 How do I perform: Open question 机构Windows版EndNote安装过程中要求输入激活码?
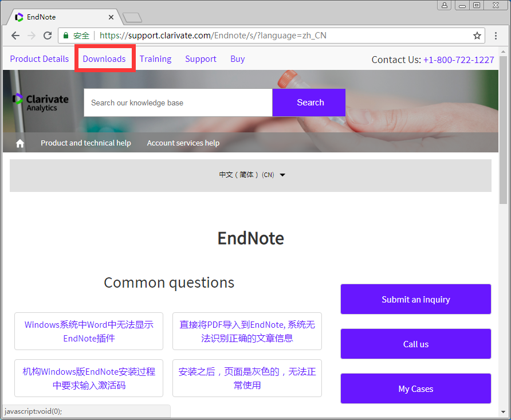[x=89, y=378]
